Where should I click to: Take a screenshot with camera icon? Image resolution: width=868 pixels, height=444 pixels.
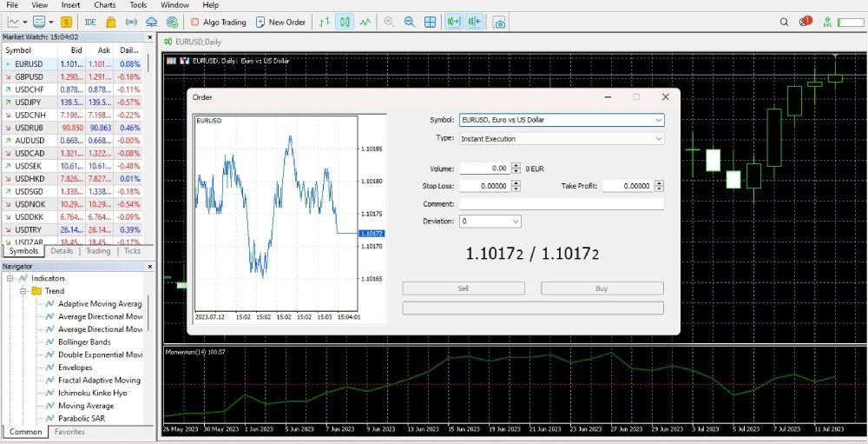click(x=499, y=22)
